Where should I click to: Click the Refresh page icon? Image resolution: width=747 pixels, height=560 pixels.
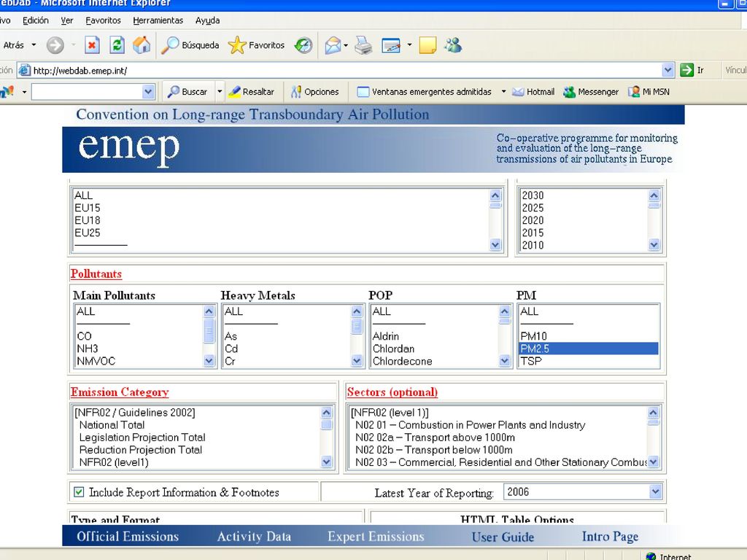(x=117, y=45)
